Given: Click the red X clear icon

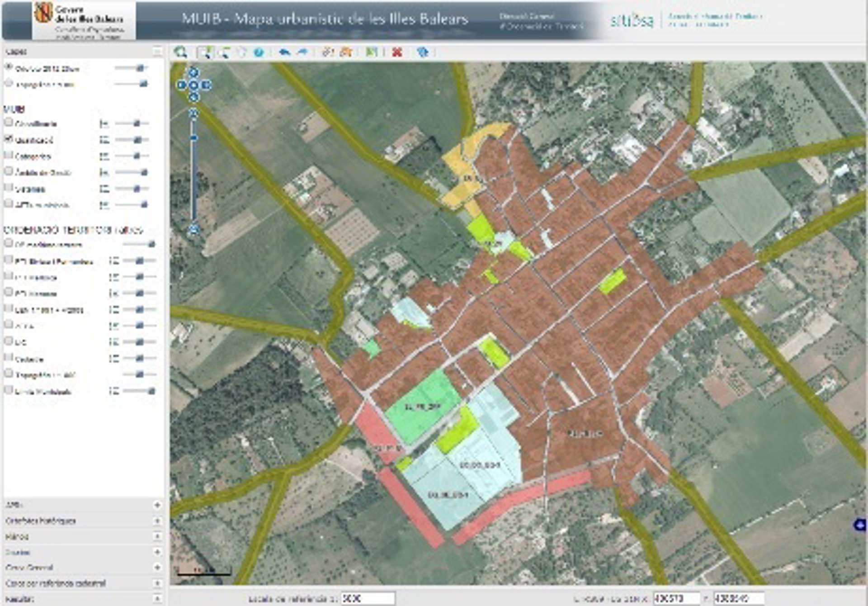Looking at the screenshot, I should [397, 52].
